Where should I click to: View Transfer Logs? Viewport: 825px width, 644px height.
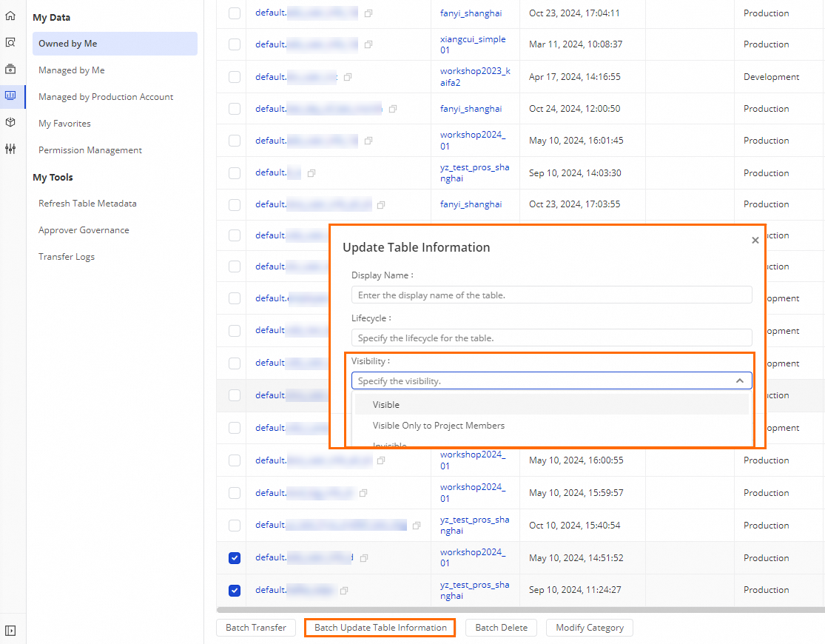[67, 257]
